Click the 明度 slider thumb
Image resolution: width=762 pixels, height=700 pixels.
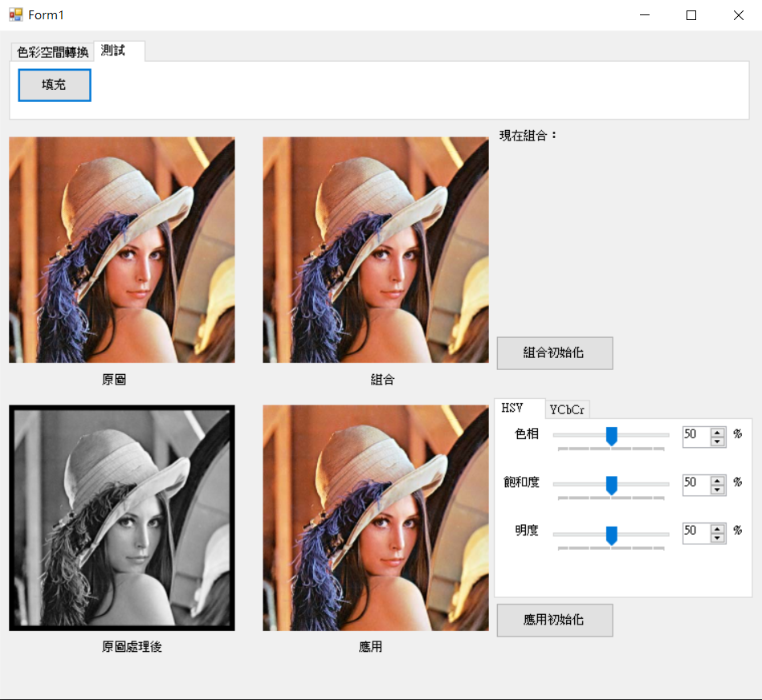[612, 535]
